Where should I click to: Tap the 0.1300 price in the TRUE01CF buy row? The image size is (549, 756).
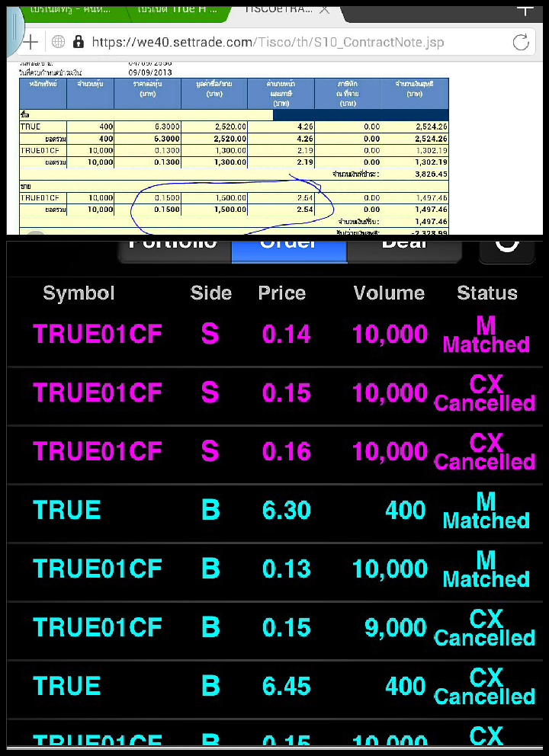(x=167, y=150)
